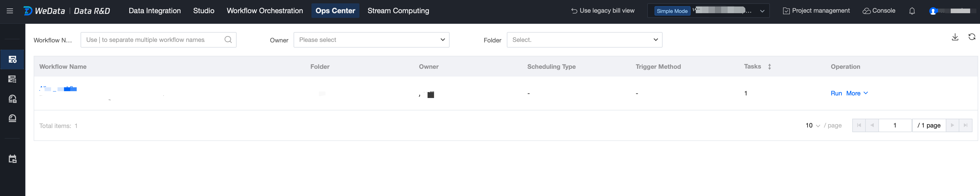Open the calendar sidebar icon at bottom

tap(12, 159)
